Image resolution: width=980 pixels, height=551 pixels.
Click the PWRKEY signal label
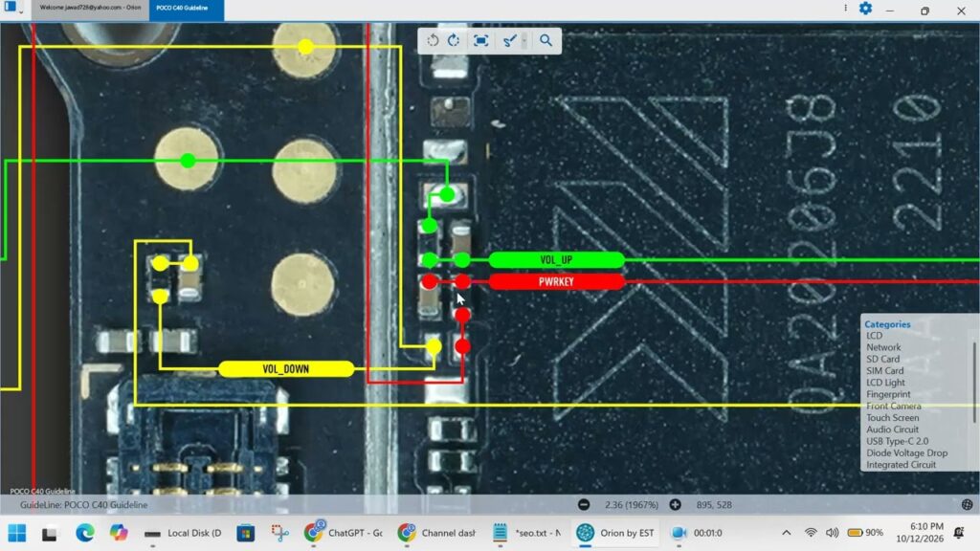coord(556,282)
